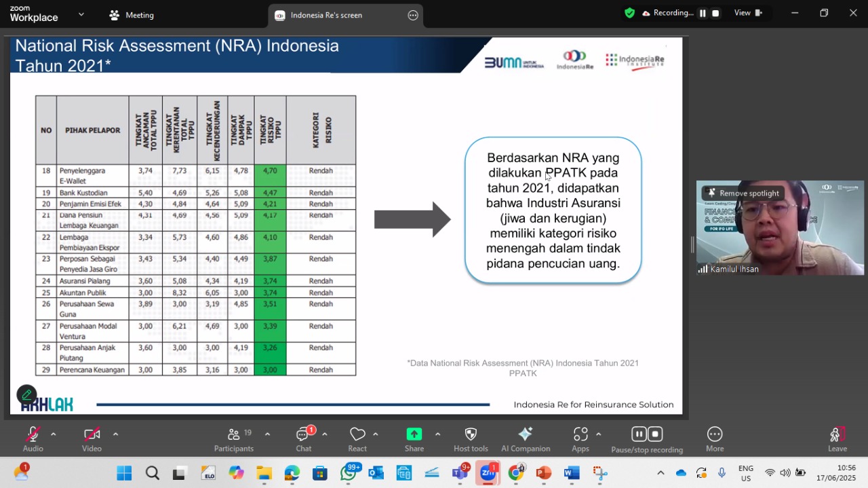Open WhatsApp from the Windows taskbar
Image resolution: width=868 pixels, height=488 pixels.
(349, 473)
